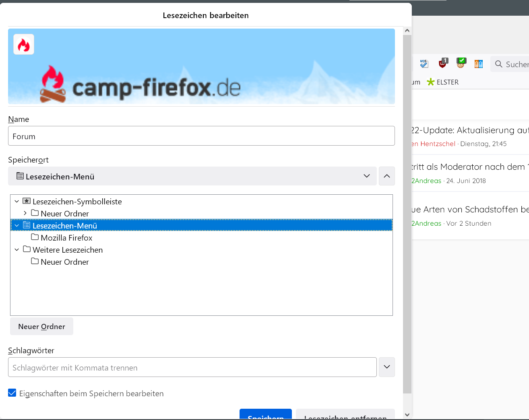Click the Neuer Ordner button
Viewport: 529px width, 420px height.
pos(42,326)
